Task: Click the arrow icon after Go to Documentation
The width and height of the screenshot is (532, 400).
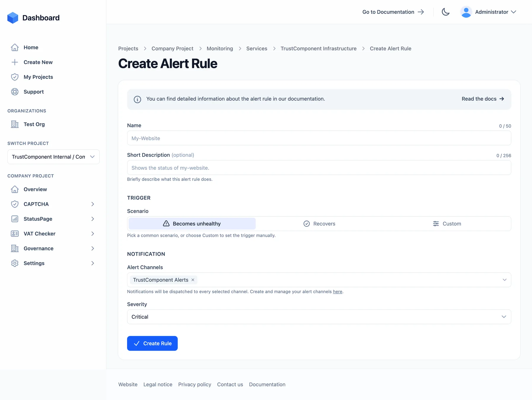Action: point(421,12)
